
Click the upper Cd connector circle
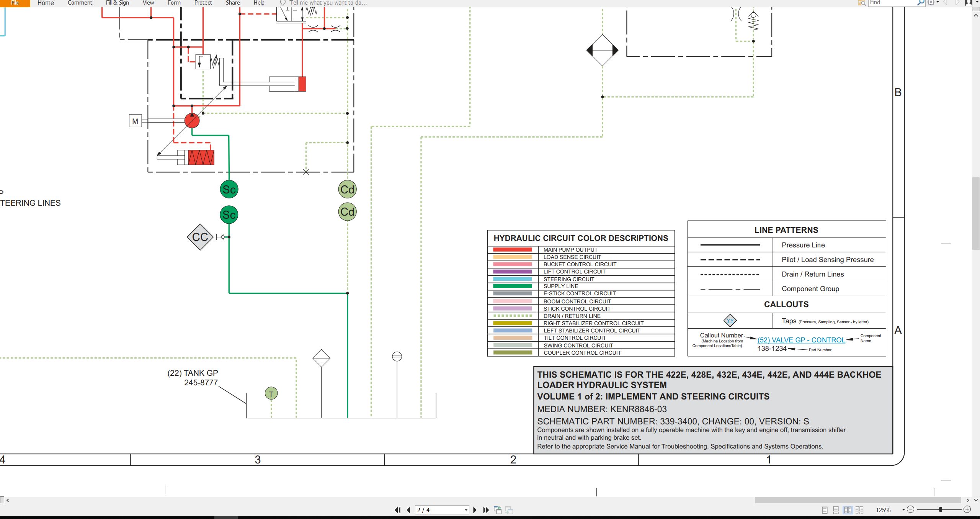pos(348,189)
